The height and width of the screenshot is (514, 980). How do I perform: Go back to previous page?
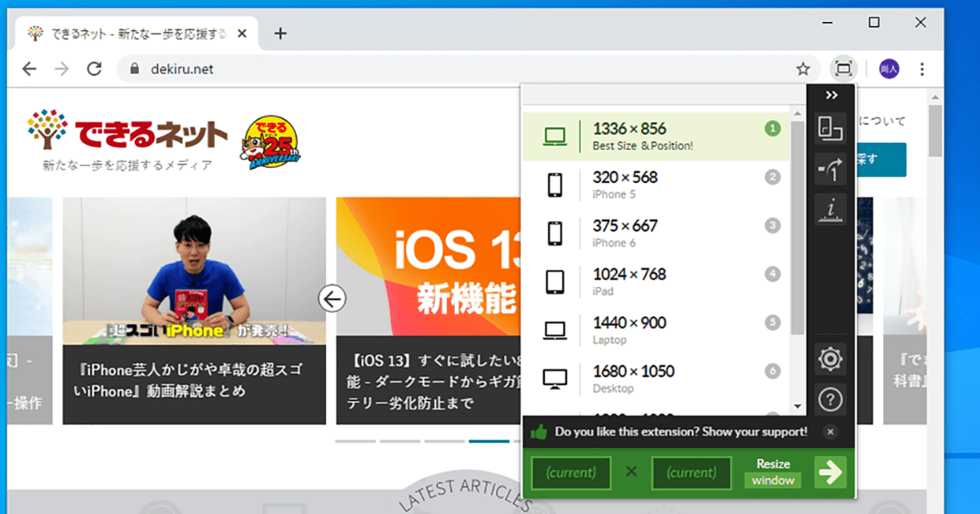[29, 69]
